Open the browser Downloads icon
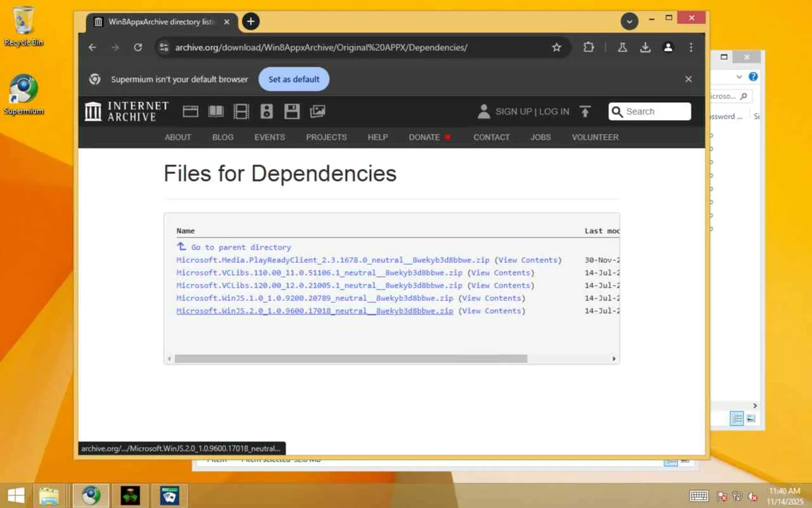 (x=645, y=47)
